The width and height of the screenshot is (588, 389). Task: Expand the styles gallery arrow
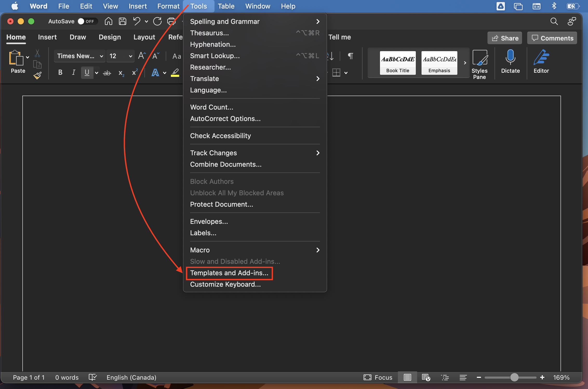point(465,63)
